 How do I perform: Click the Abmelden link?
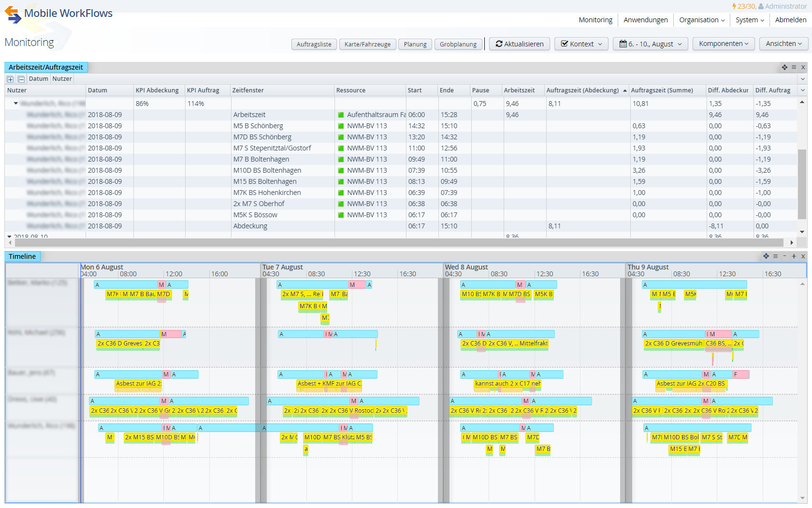click(x=790, y=20)
